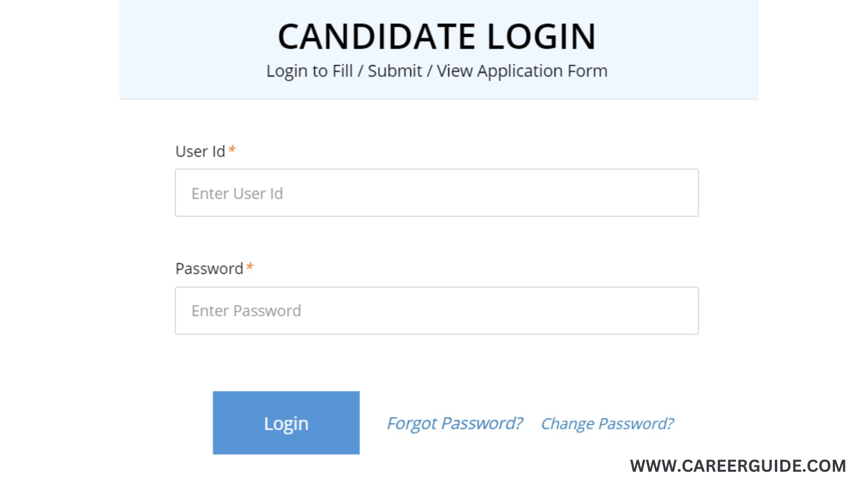Open the Forgot Password? link
The image size is (868, 488).
point(454,423)
